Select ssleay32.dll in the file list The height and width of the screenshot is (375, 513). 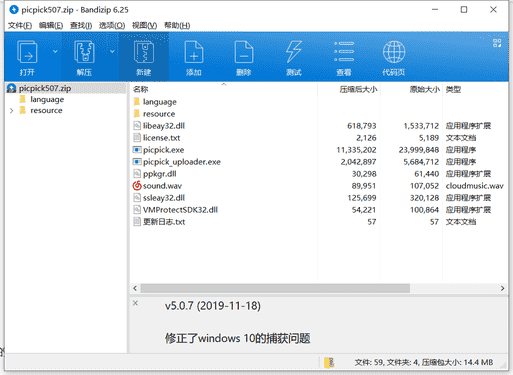click(x=164, y=198)
